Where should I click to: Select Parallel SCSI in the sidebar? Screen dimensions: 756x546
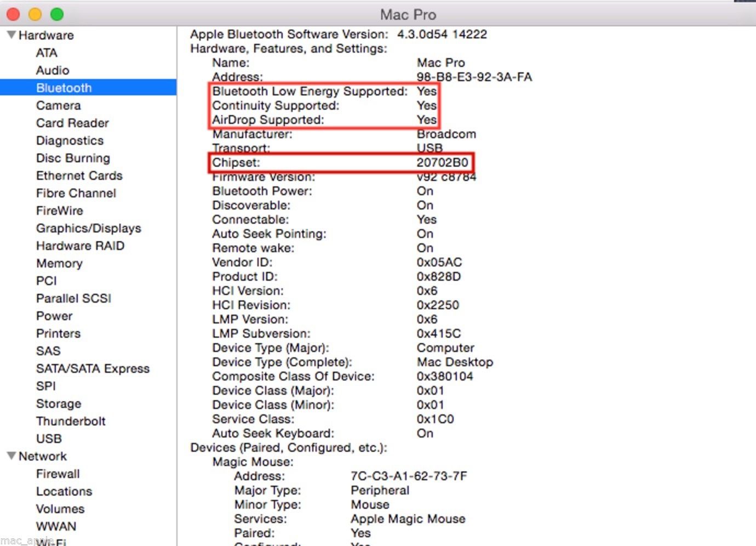(73, 298)
